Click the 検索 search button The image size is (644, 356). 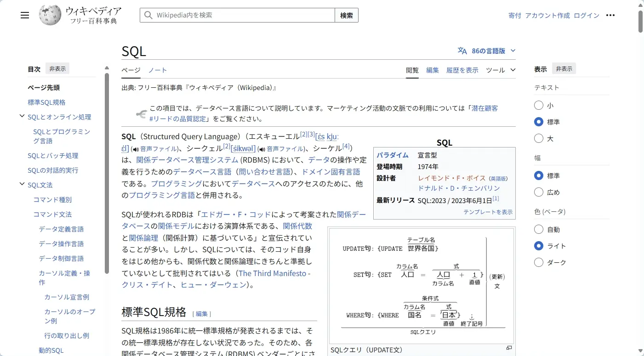[x=347, y=15]
